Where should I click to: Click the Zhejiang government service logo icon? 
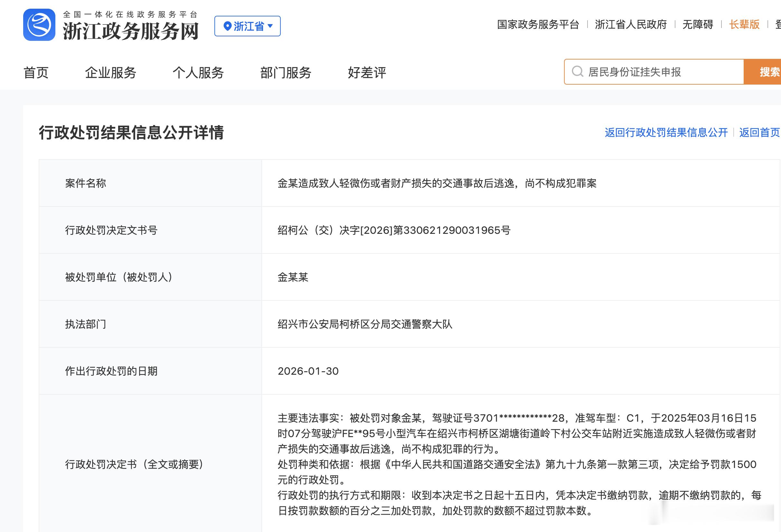click(x=39, y=25)
